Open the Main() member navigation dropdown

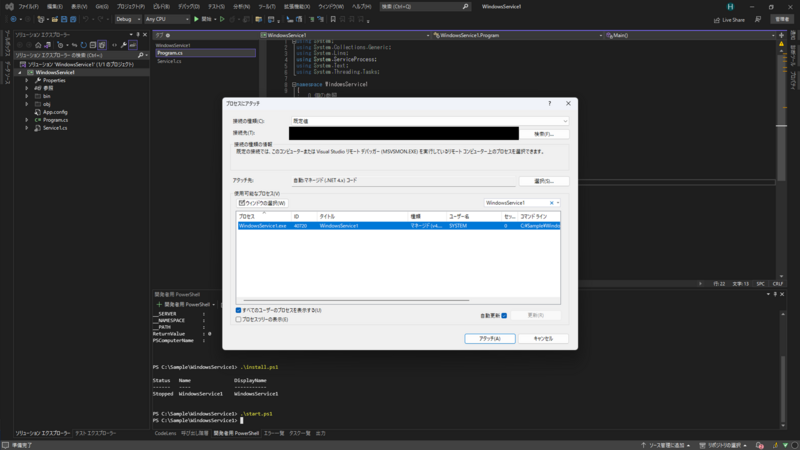(690, 35)
